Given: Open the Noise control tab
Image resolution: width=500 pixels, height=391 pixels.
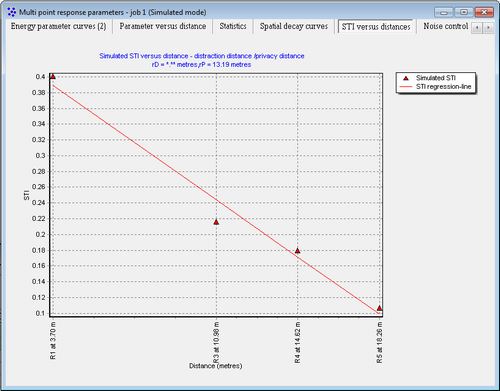Looking at the screenshot, I should coord(446,26).
